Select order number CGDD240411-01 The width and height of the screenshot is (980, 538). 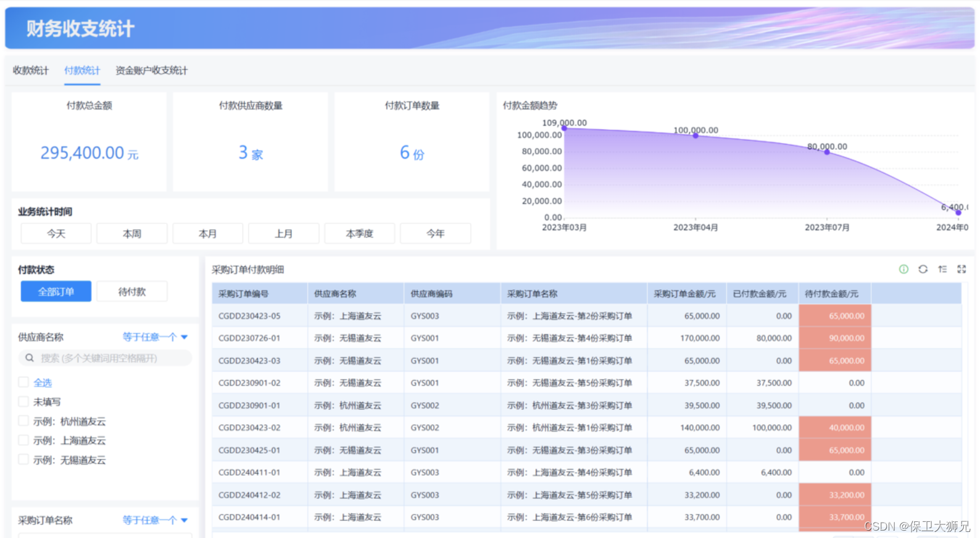(249, 473)
